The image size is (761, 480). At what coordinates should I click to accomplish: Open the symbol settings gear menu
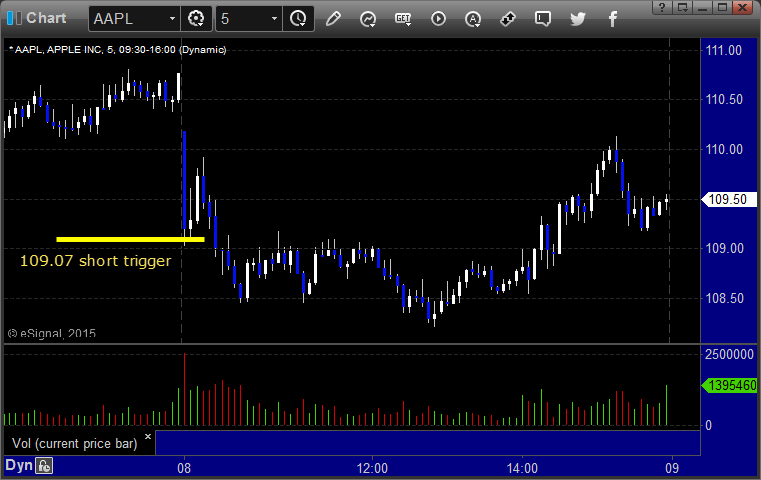click(x=196, y=19)
